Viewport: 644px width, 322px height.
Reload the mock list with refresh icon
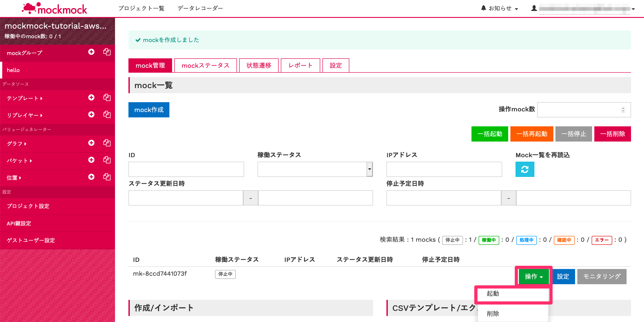[525, 169]
